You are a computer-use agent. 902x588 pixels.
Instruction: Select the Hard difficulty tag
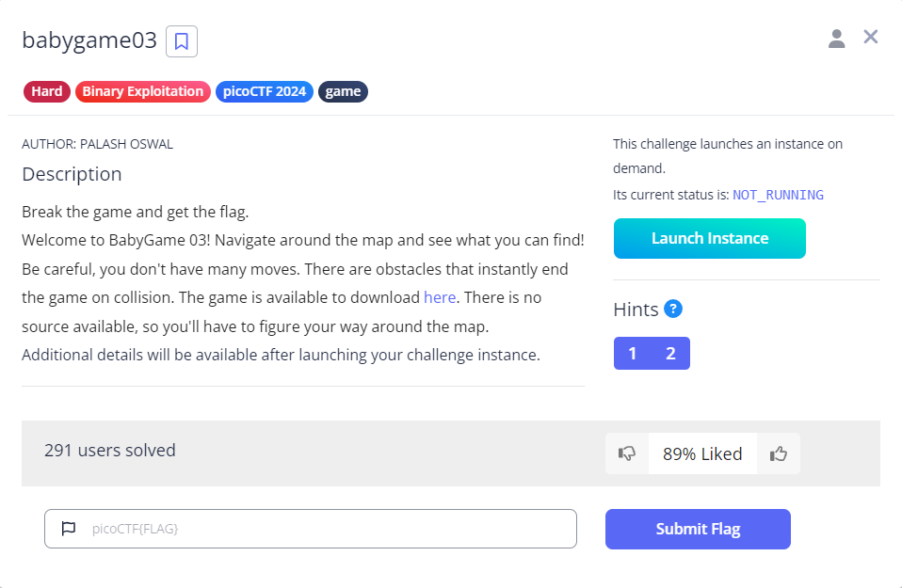pyautogui.click(x=46, y=91)
